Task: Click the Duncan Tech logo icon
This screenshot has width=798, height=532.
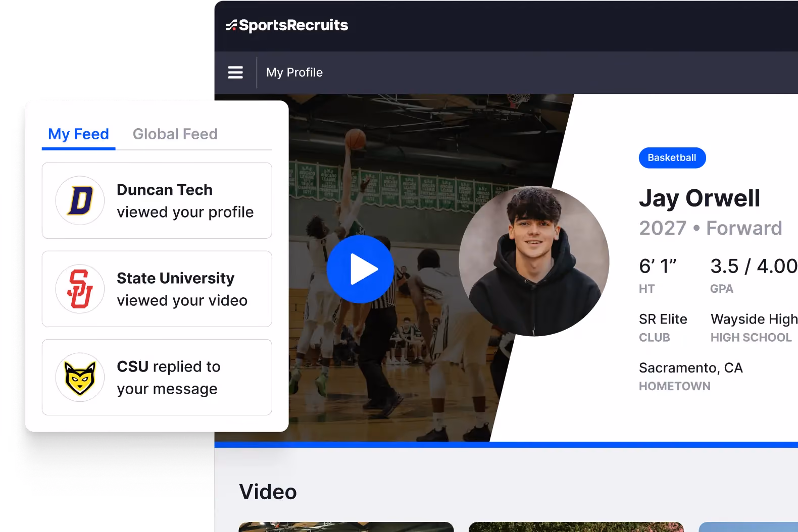Action: (x=80, y=200)
